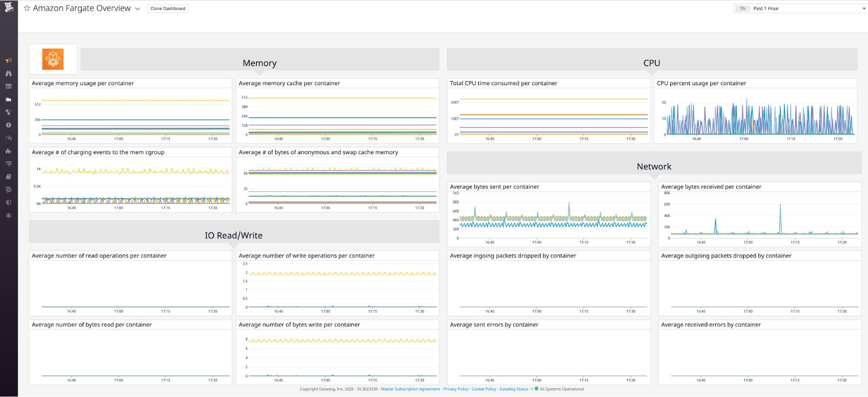Open Events using the list sidebar icon
Image resolution: width=868 pixels, height=397 pixels.
coord(8,86)
